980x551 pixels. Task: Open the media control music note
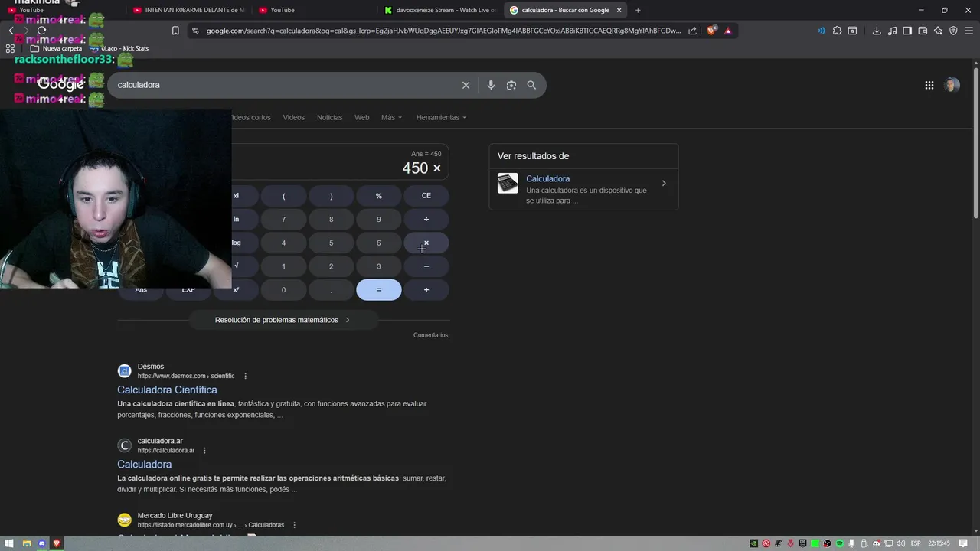click(x=893, y=31)
